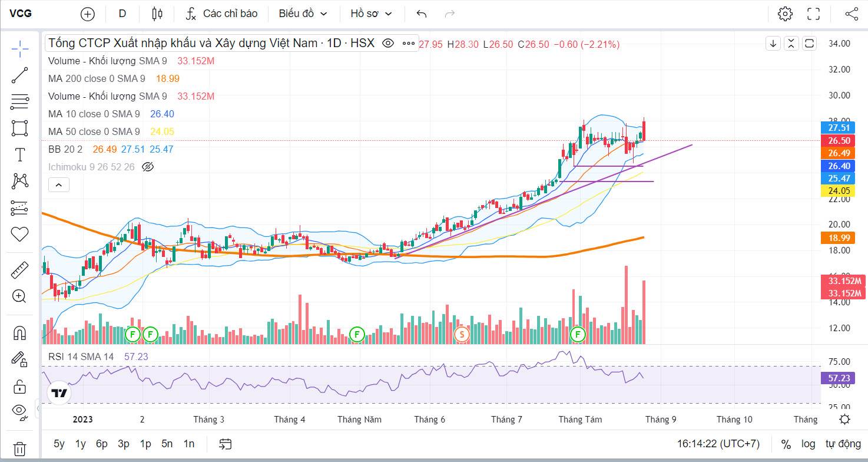Viewport: 868px width, 462px height.
Task: Open the Hồ sơ dropdown menu
Action: [x=371, y=14]
